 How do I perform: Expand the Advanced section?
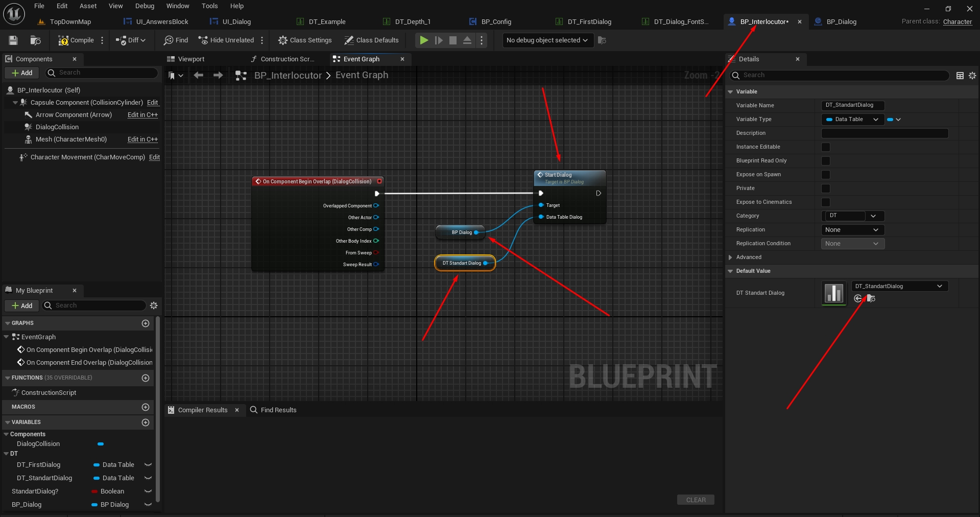731,257
